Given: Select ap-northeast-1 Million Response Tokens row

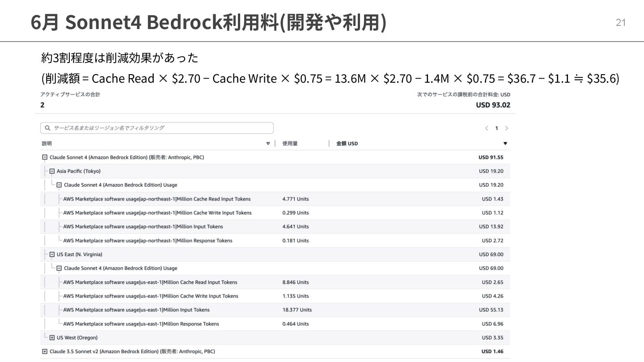Looking at the screenshot, I should 275,240.
